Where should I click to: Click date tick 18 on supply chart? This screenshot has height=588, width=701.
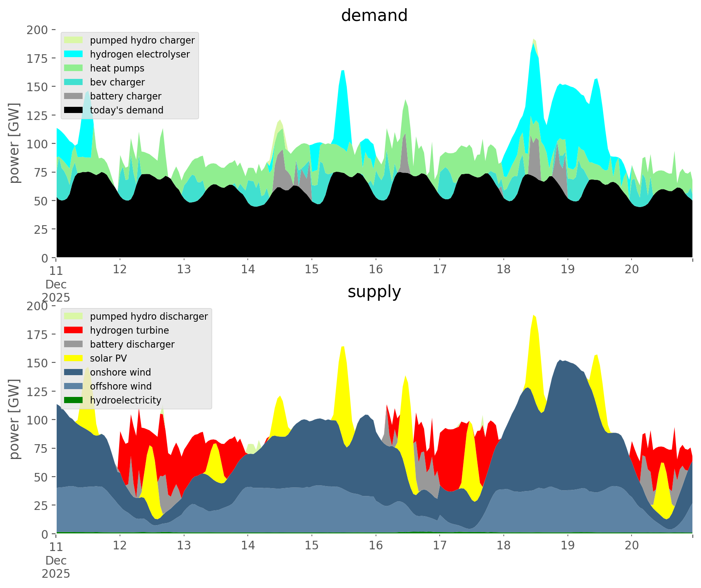[503, 546]
